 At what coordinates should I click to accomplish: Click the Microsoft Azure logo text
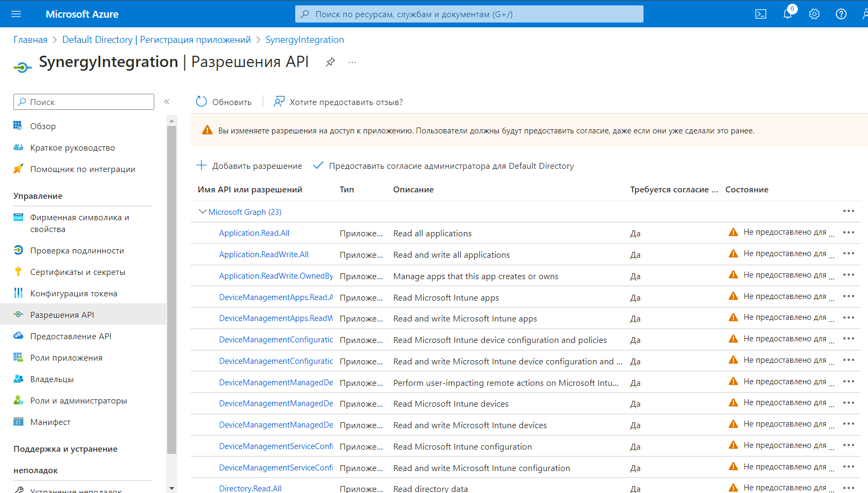point(82,14)
